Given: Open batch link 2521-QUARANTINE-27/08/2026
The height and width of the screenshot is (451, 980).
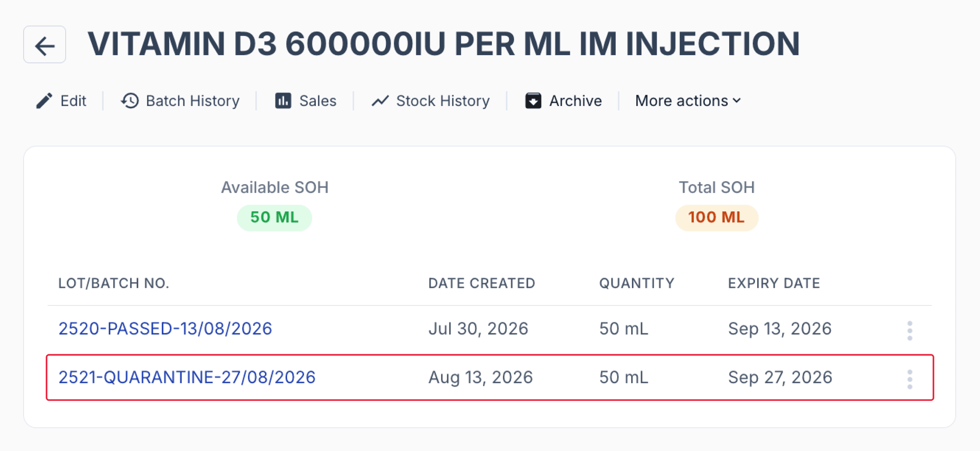Looking at the screenshot, I should 187,377.
